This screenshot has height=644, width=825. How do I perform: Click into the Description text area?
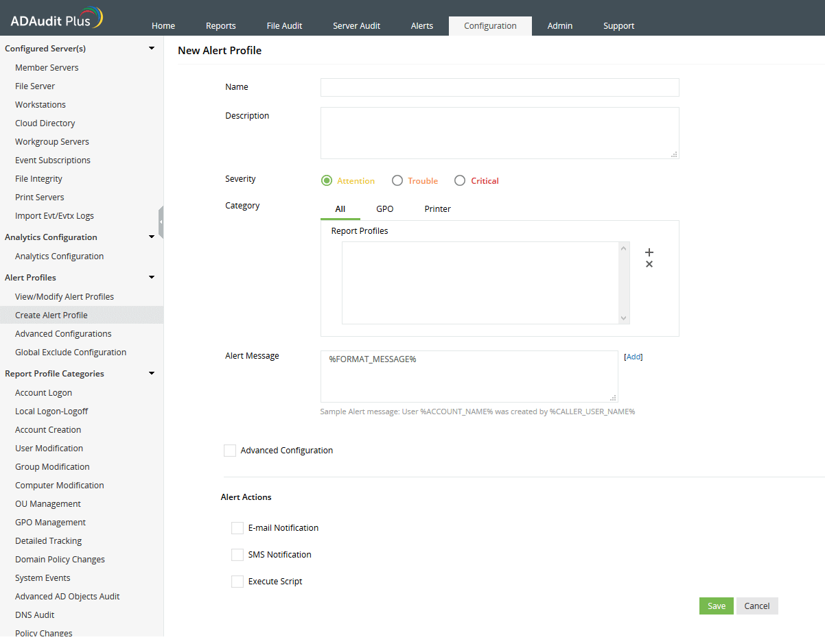500,133
